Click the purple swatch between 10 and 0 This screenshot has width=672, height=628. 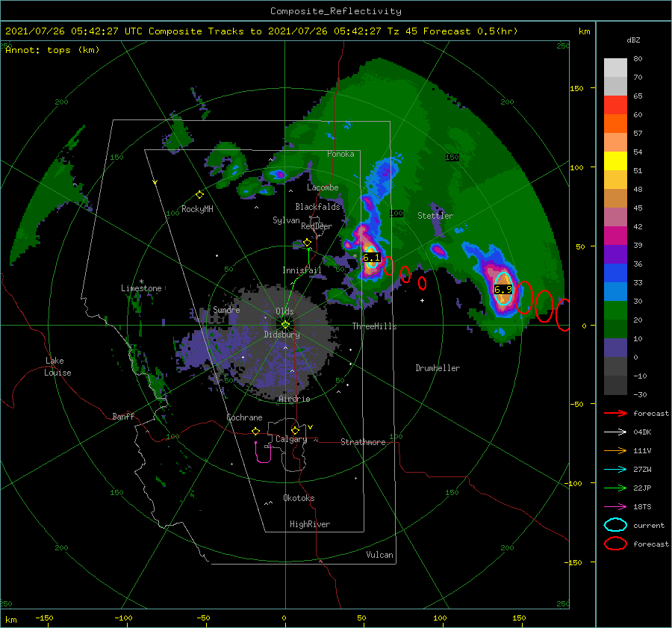(x=615, y=348)
